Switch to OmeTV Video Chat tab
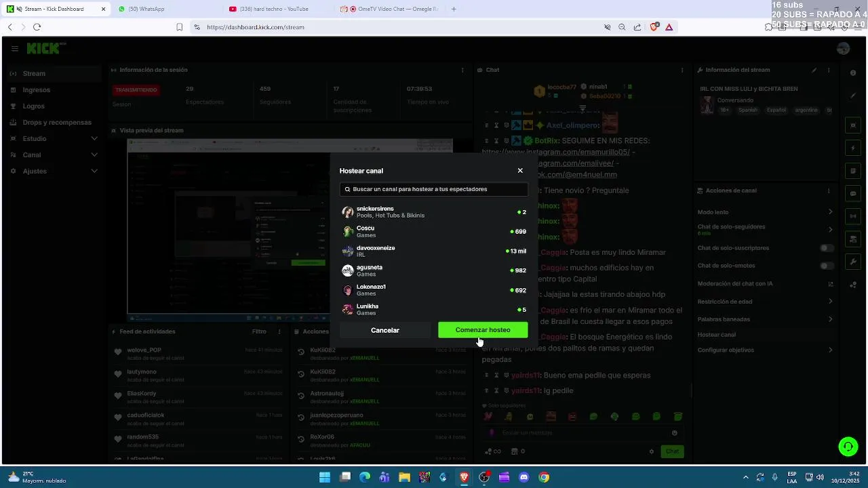The height and width of the screenshot is (488, 868). 390,9
